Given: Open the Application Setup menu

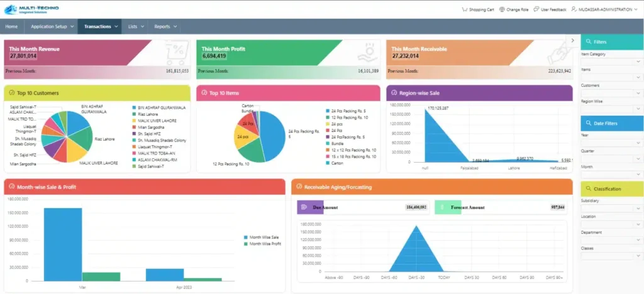Looking at the screenshot, I should coord(53,26).
